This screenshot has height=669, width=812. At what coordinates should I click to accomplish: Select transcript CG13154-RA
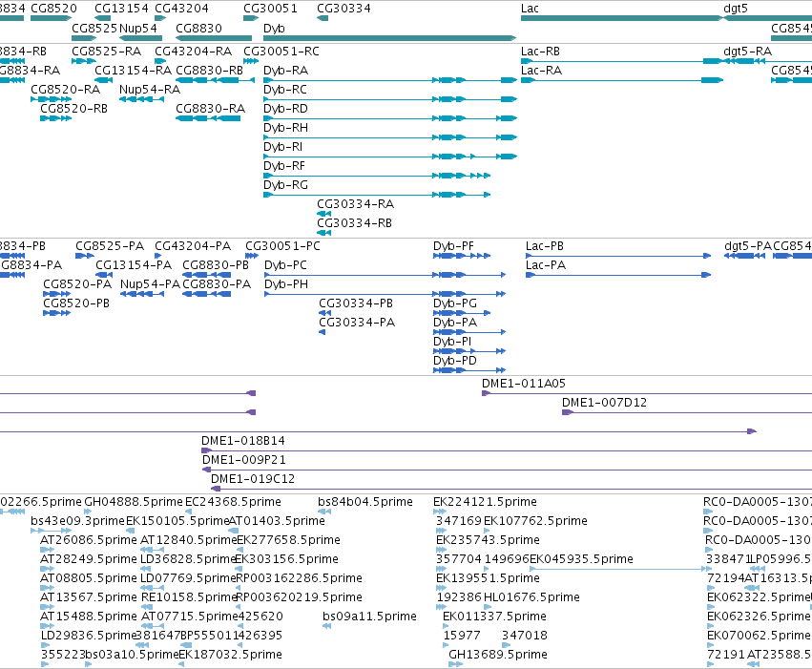(x=133, y=71)
